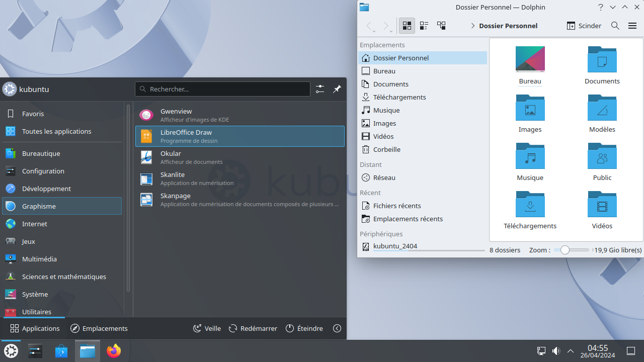This screenshot has height=362, width=644.
Task: Open the launcher configuration options button
Action: pos(320,89)
